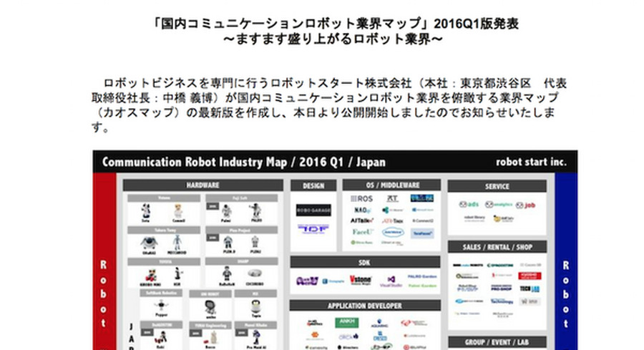Click the OS / MIDDLEWARE section header
Image resolution: width=644 pixels, height=350 pixels.
[391, 185]
